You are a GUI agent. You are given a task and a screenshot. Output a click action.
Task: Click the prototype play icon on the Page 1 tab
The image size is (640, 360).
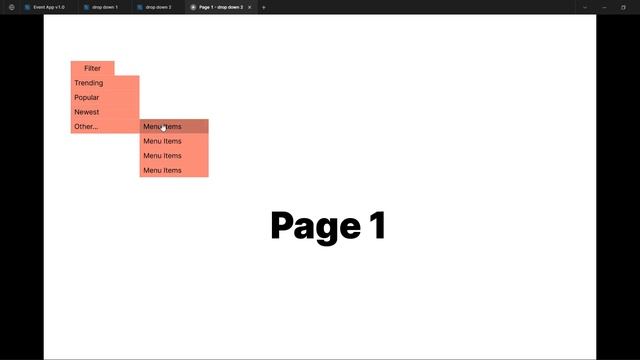(x=193, y=7)
